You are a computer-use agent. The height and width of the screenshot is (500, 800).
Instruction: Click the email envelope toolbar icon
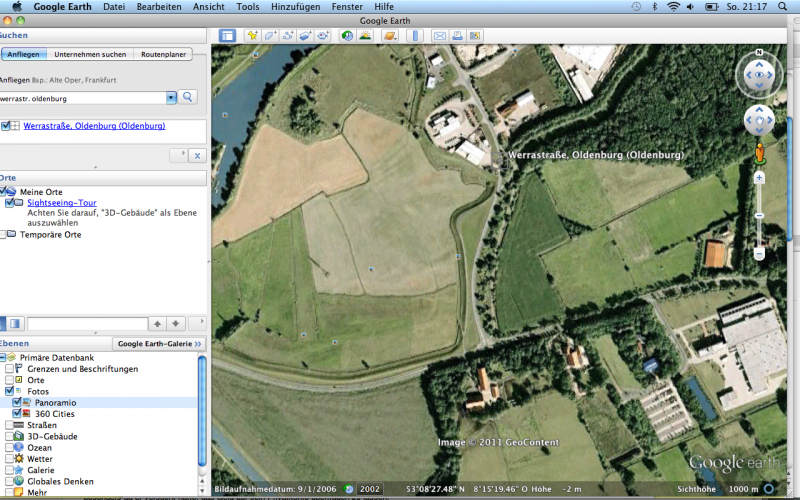(x=439, y=36)
